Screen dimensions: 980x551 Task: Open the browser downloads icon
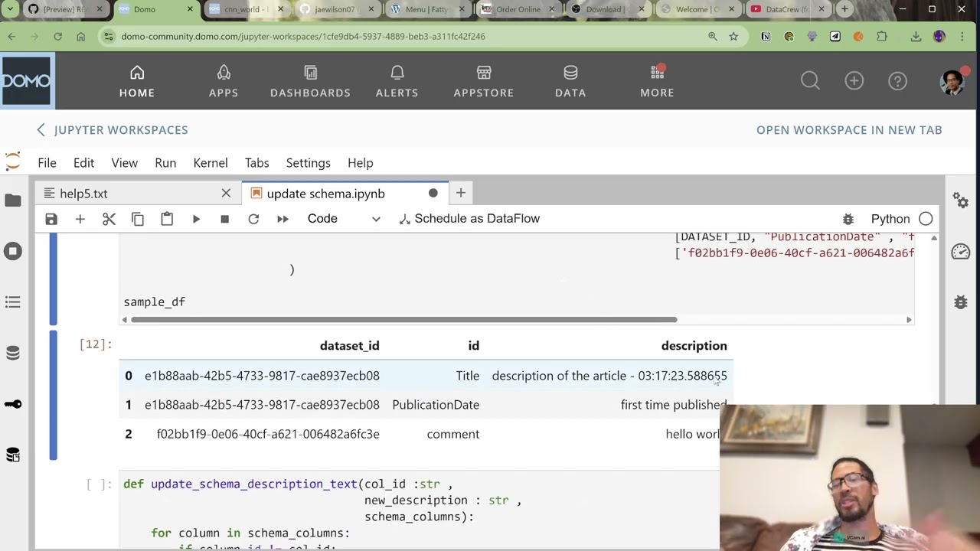(916, 36)
